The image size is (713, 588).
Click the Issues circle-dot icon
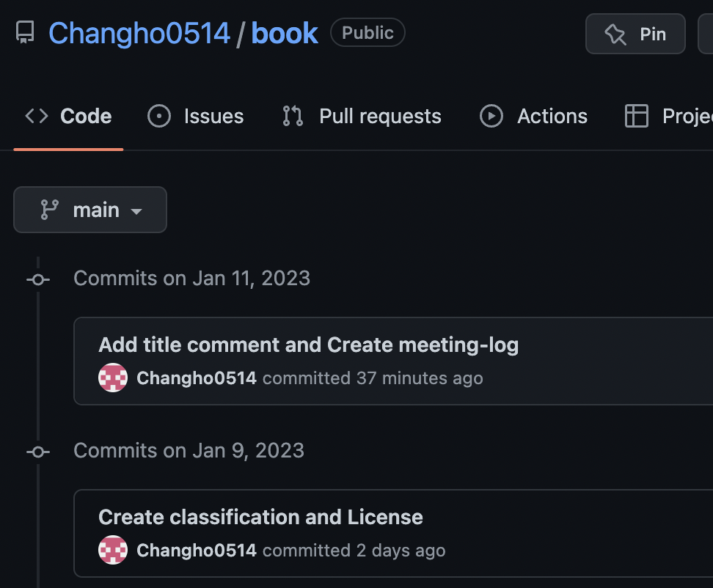click(x=159, y=117)
